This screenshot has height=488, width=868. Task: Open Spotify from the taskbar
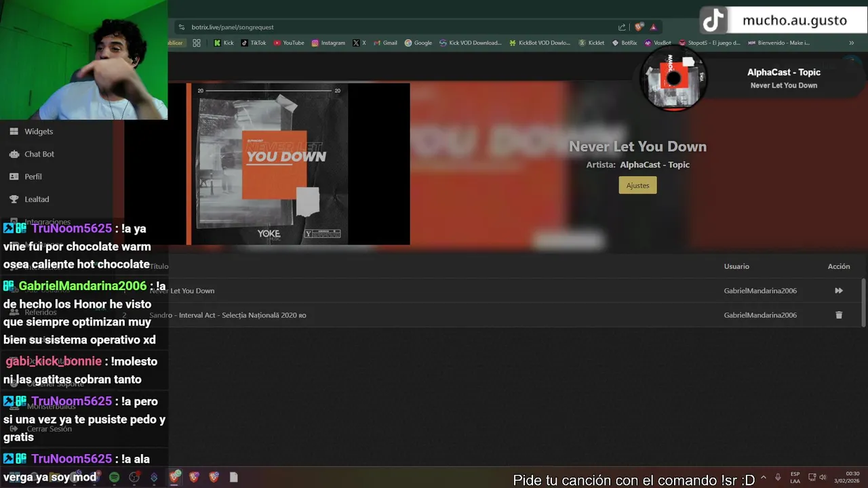(x=114, y=477)
